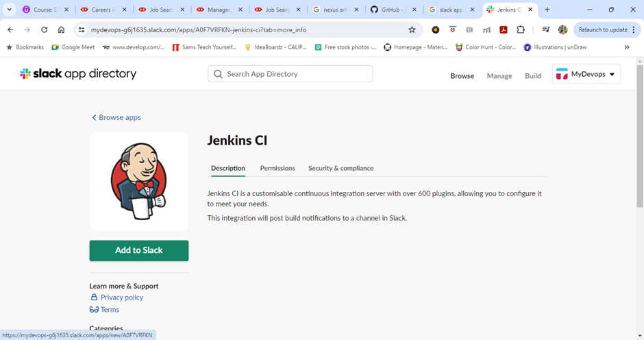Click the Adobe Acrobat extension icon
The image size is (644, 340).
504,29
